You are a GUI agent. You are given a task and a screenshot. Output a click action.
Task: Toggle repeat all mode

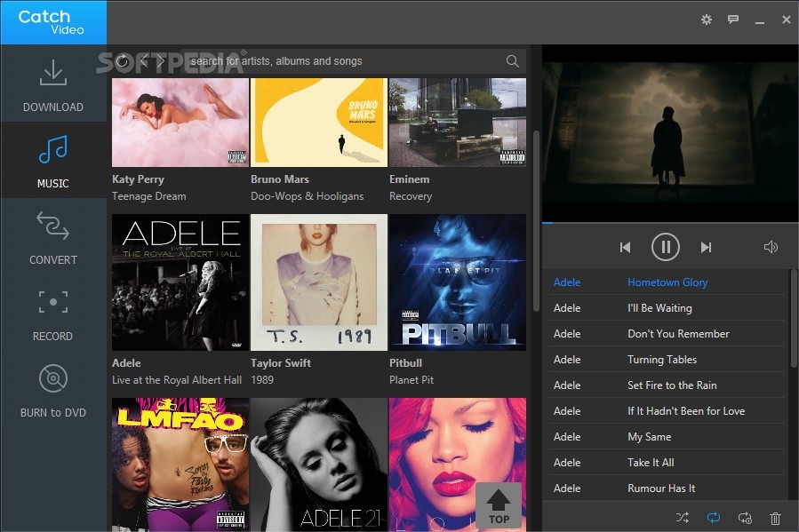click(x=714, y=518)
